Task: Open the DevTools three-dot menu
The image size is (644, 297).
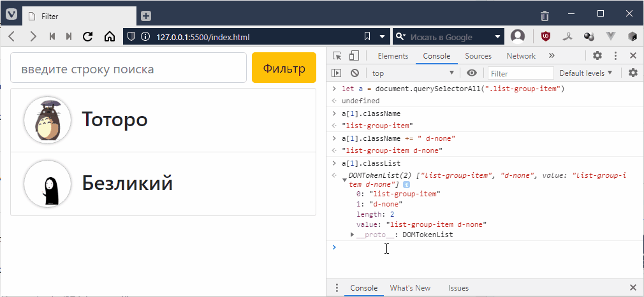Action: point(615,56)
